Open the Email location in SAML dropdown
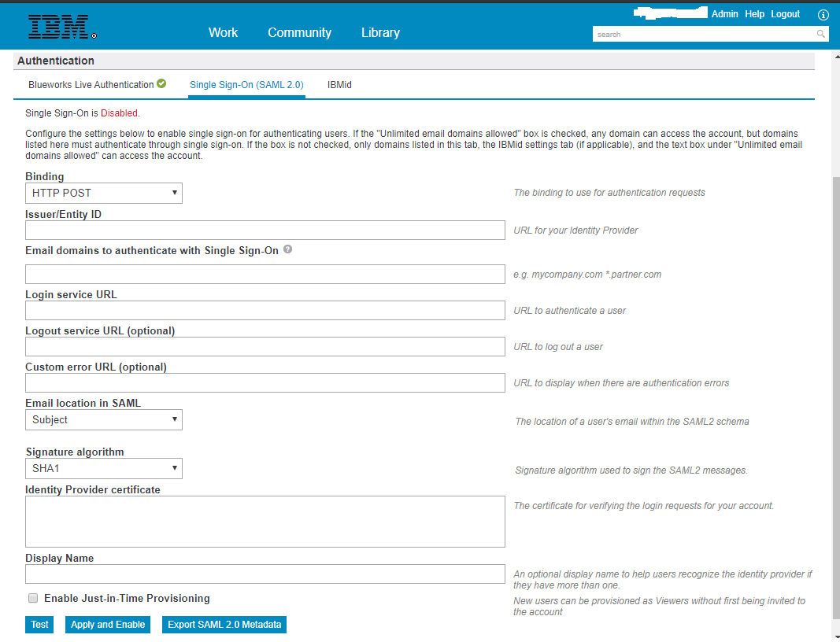 pos(104,420)
